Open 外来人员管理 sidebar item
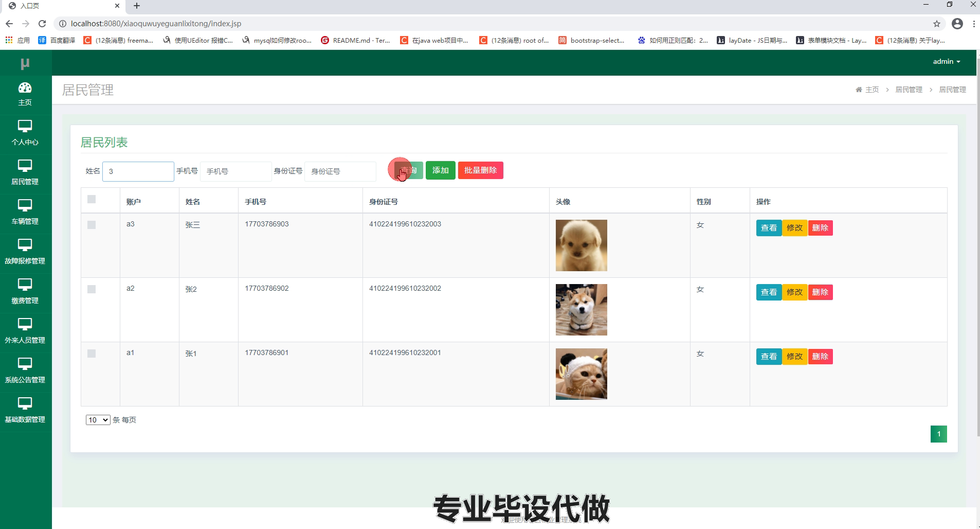Viewport: 980px width, 529px height. pyautogui.click(x=25, y=332)
